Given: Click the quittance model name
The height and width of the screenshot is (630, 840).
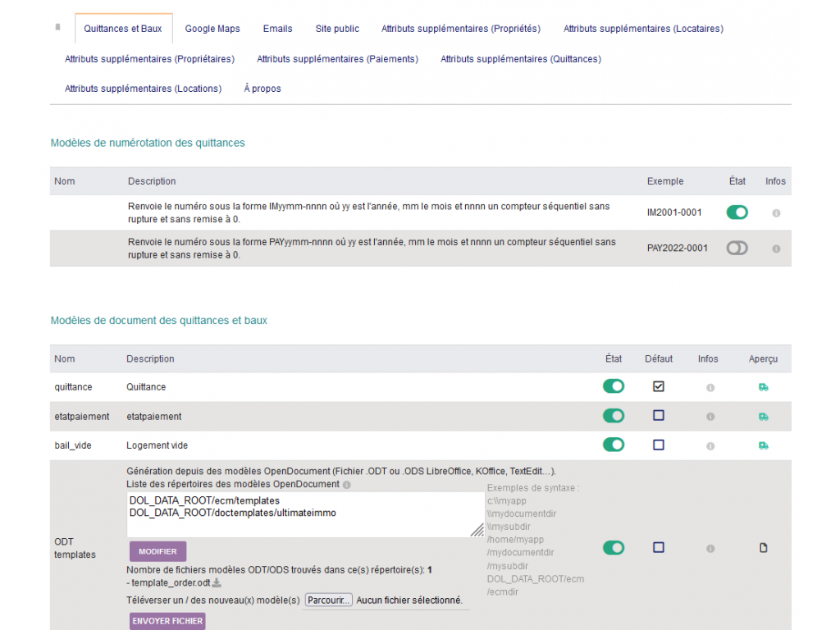Looking at the screenshot, I should (73, 387).
